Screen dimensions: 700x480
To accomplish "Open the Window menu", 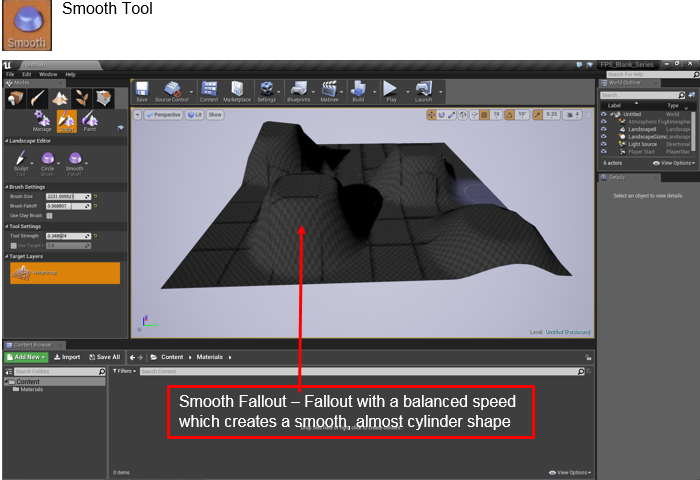I will tap(48, 75).
